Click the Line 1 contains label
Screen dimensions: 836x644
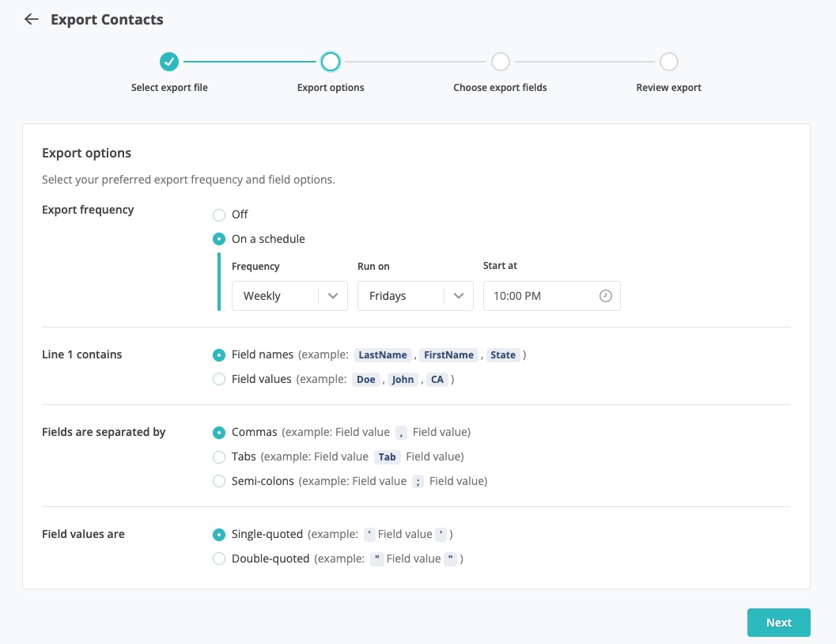(x=82, y=354)
